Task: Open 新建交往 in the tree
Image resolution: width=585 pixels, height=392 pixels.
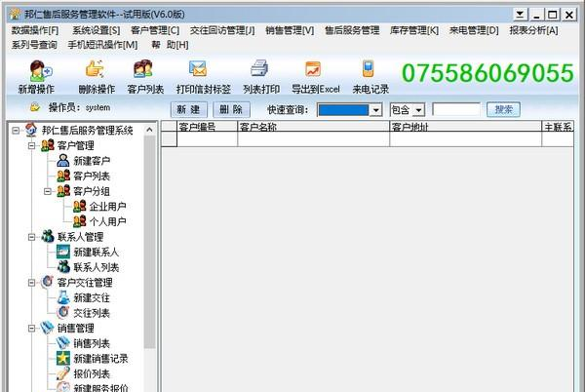Action: (x=92, y=297)
